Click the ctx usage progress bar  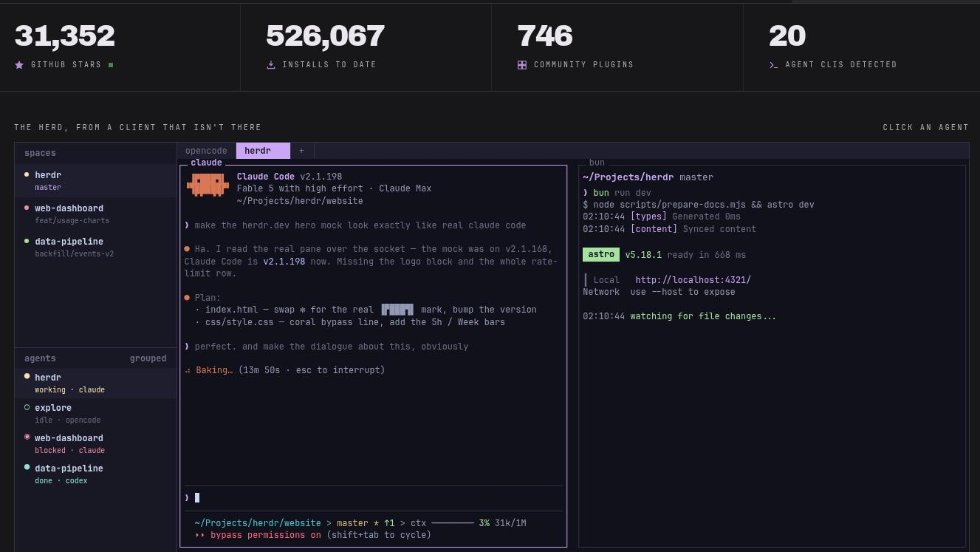coord(452,523)
